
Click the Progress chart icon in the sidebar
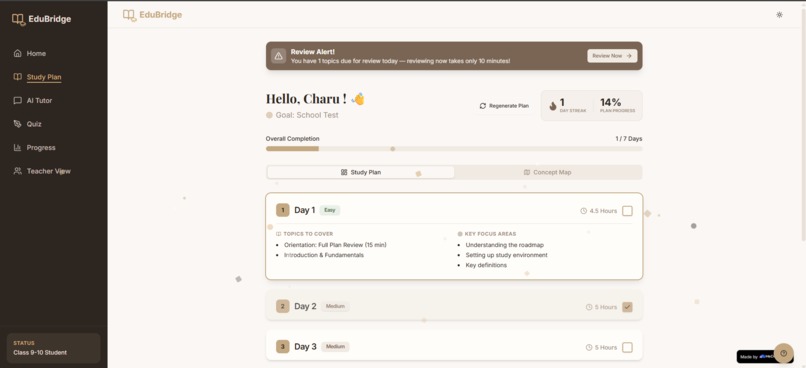[17, 148]
